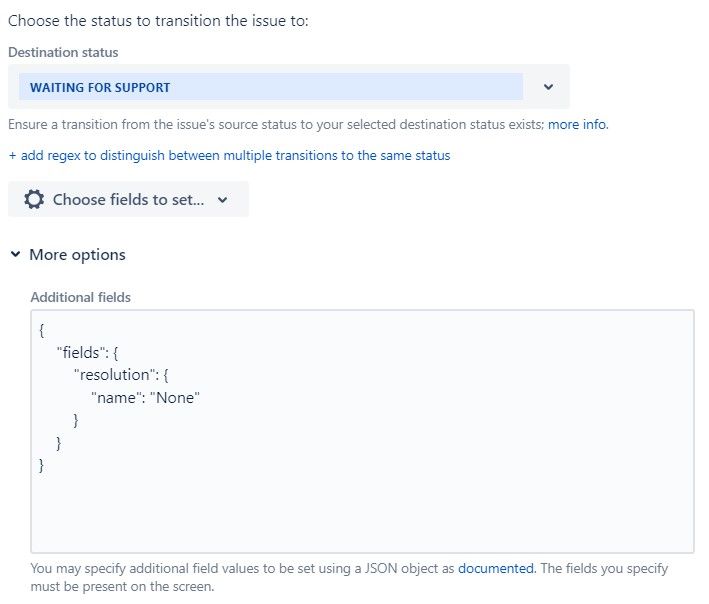The height and width of the screenshot is (604, 709).
Task: Click the plus sign before add regex
Action: tap(12, 156)
